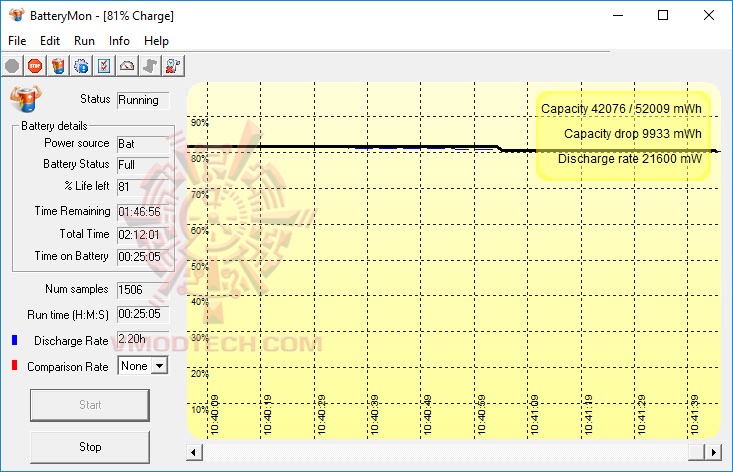Image resolution: width=733 pixels, height=472 pixels.
Task: Click the red stop sign toolbar icon
Action: (x=35, y=66)
